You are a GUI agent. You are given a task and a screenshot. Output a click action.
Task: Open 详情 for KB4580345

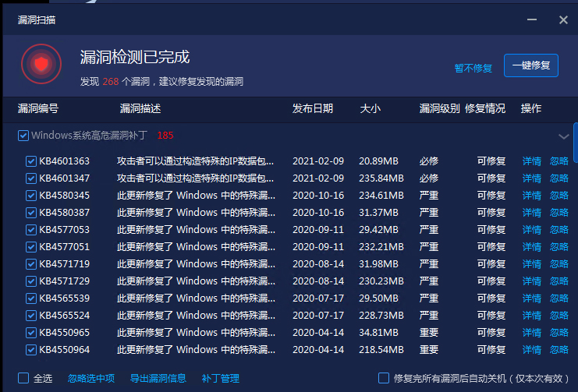(531, 196)
